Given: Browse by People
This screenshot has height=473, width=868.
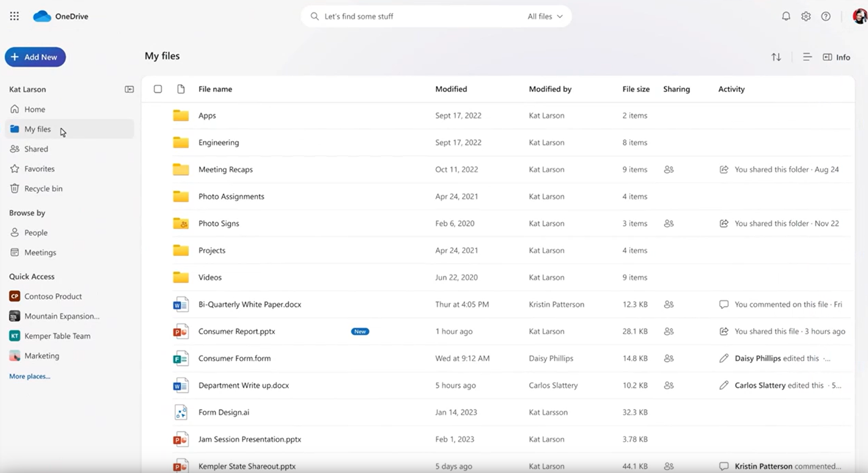Looking at the screenshot, I should [69, 232].
